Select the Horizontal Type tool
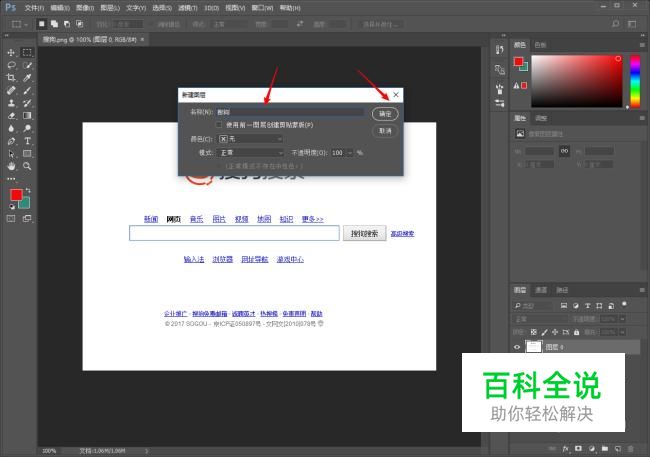The image size is (650, 457). click(x=27, y=141)
